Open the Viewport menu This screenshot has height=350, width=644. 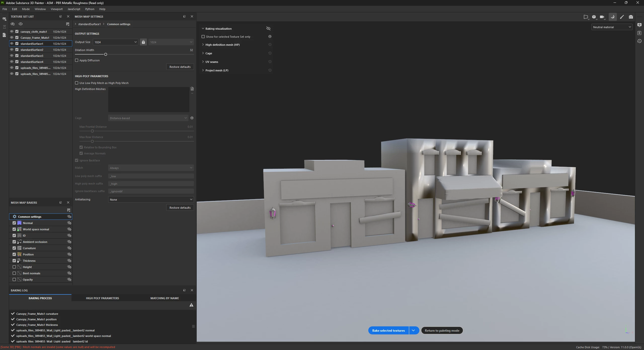pos(57,9)
